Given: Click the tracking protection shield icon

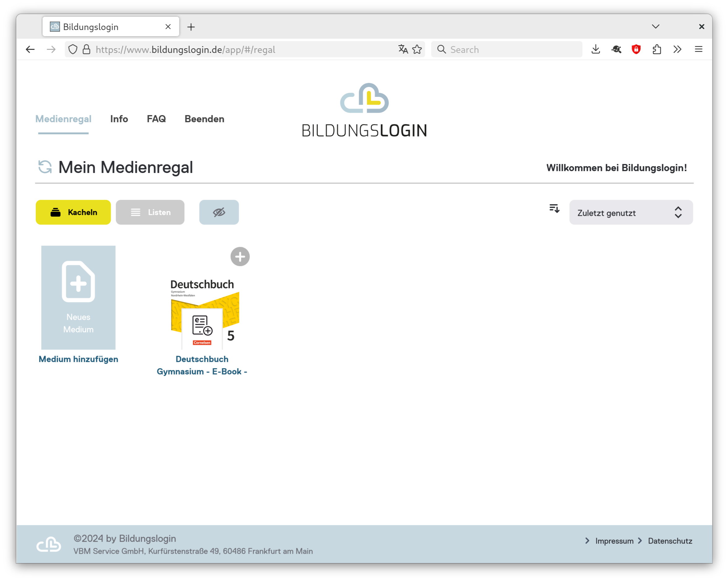Looking at the screenshot, I should click(x=73, y=49).
